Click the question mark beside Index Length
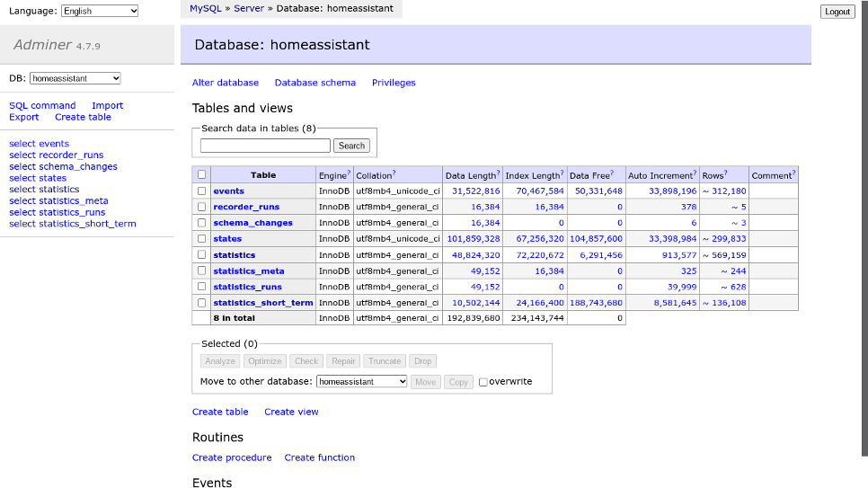Viewport: 868px width, 488px height. pyautogui.click(x=562, y=173)
